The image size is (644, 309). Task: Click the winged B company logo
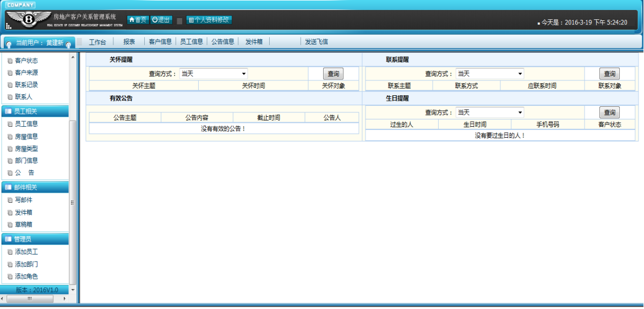point(29,20)
